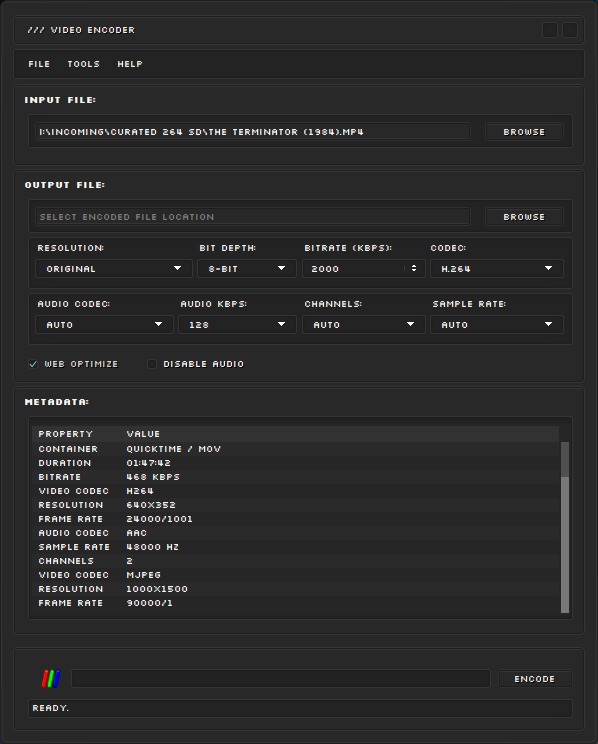Viewport: 598px width, 744px height.
Task: Start encoding with the Encode button
Action: pos(535,679)
